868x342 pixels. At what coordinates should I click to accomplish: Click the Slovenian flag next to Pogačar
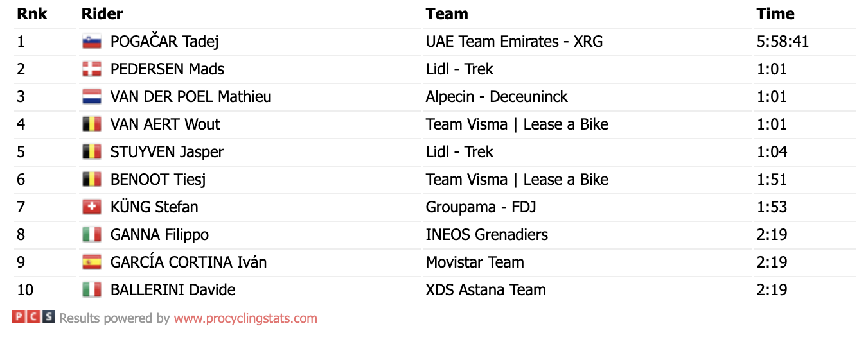(x=92, y=42)
